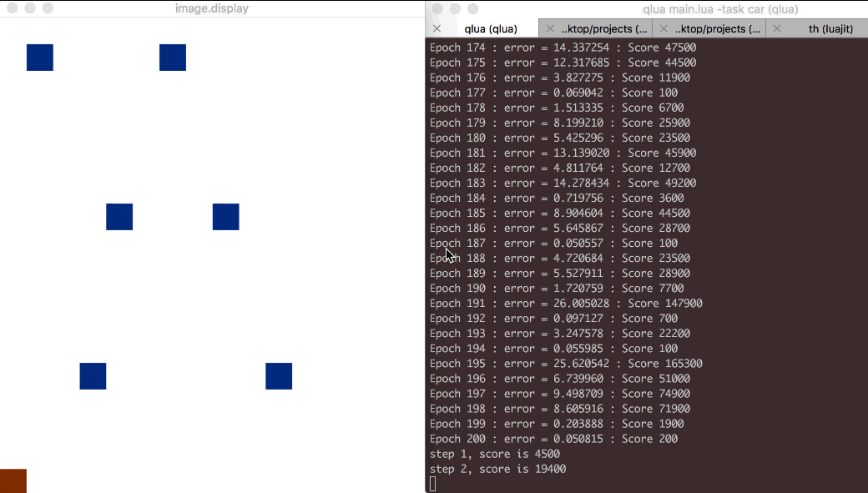
Task: Click the Epoch 183 line with score 49200
Action: pos(563,183)
